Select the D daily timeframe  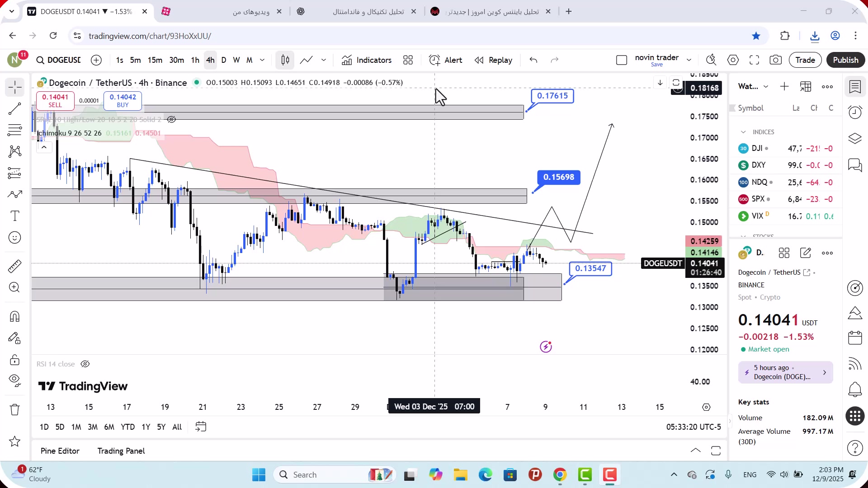[224, 60]
